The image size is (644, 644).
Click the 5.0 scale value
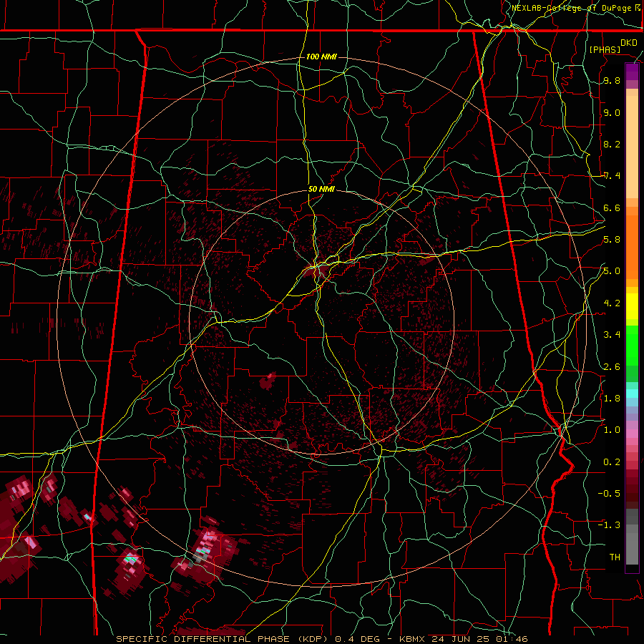click(x=612, y=271)
